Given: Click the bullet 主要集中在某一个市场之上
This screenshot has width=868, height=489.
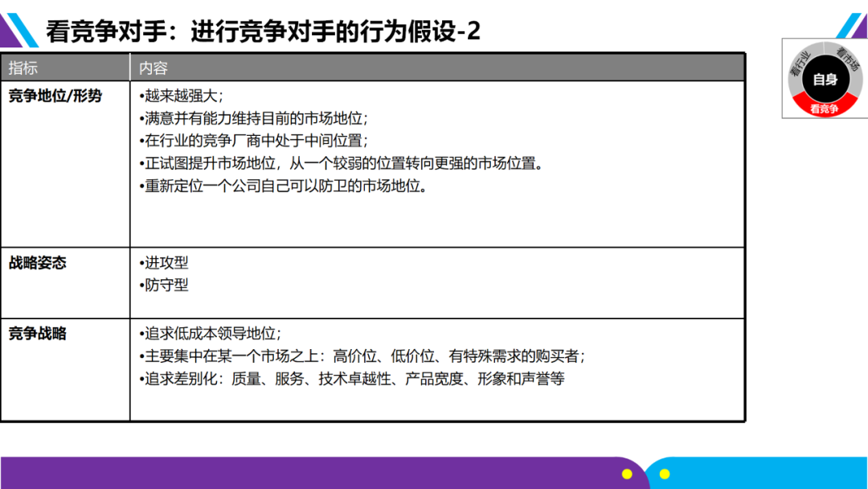Looking at the screenshot, I should pos(362,356).
